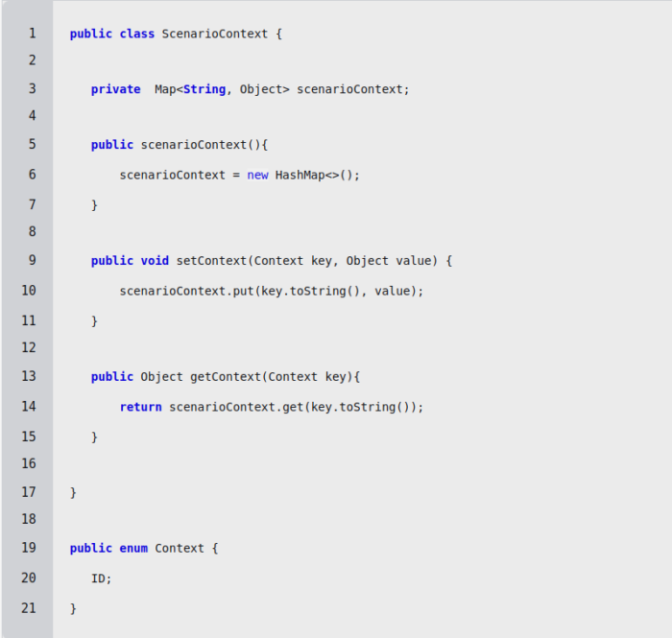
Task: Click the scenarioContext.get call on line 14
Action: pyautogui.click(x=236, y=407)
